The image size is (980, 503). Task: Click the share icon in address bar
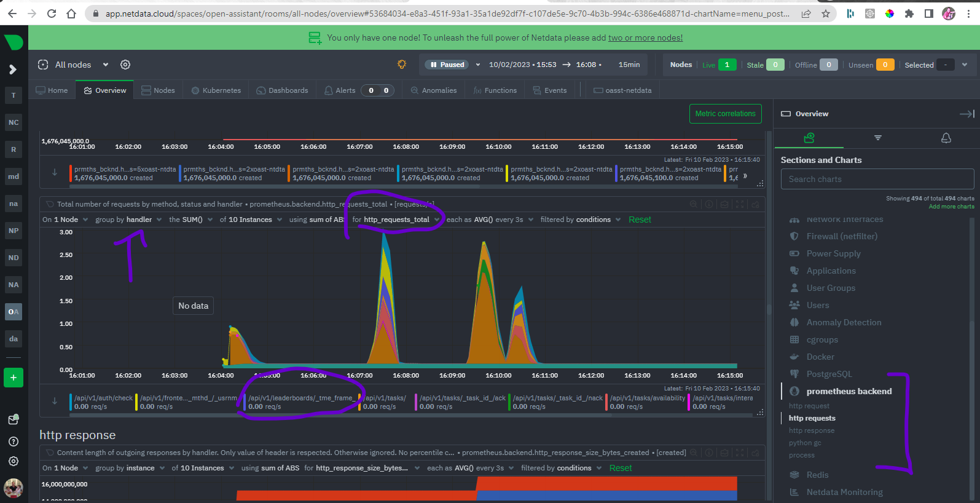(806, 14)
